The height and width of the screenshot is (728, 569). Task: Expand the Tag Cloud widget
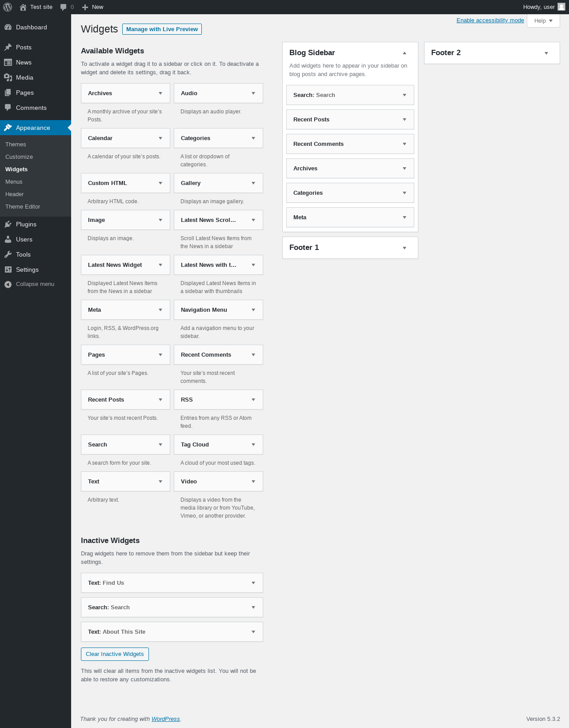coord(253,445)
